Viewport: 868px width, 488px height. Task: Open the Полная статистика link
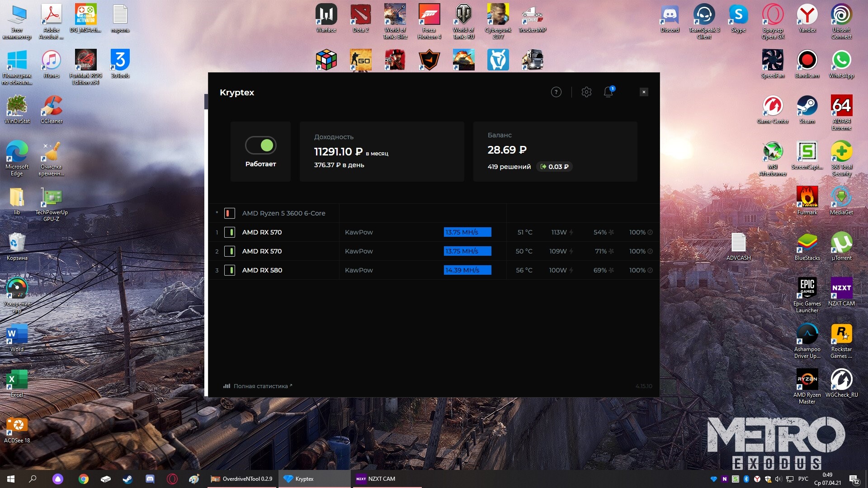pyautogui.click(x=260, y=386)
